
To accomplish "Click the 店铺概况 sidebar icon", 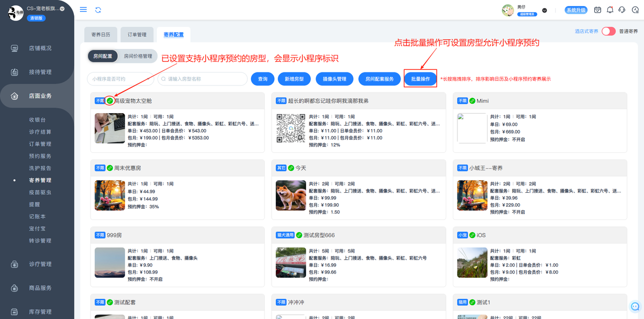I will [x=15, y=48].
